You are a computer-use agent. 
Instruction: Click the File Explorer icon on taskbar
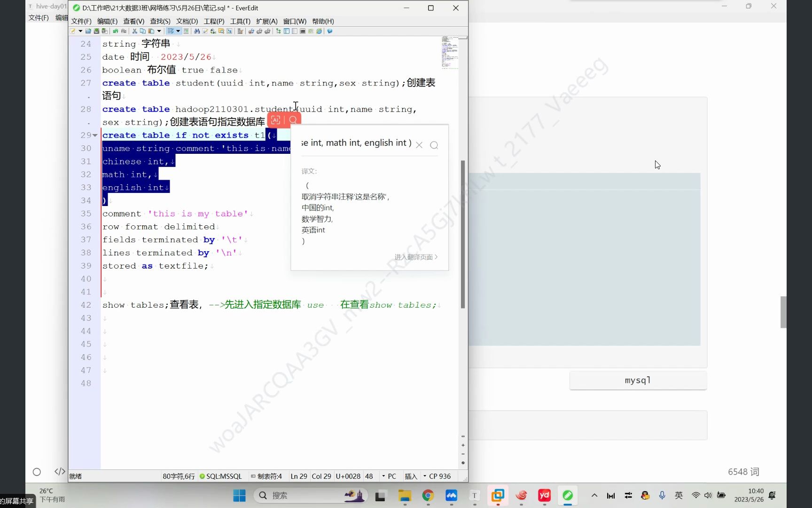[x=405, y=495]
